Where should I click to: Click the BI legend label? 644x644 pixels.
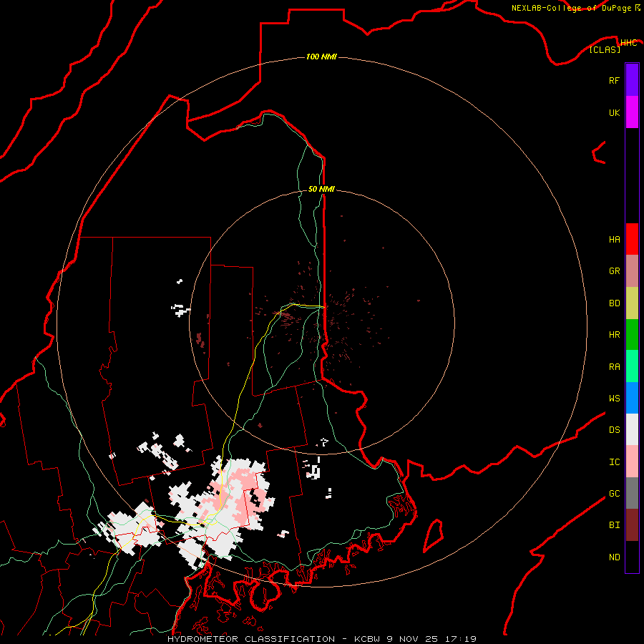pyautogui.click(x=614, y=525)
